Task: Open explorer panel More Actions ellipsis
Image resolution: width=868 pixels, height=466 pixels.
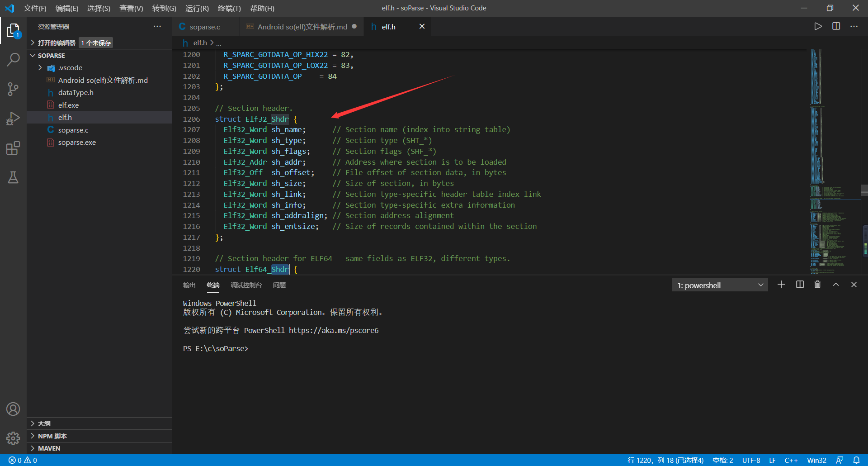Action: coord(157,26)
